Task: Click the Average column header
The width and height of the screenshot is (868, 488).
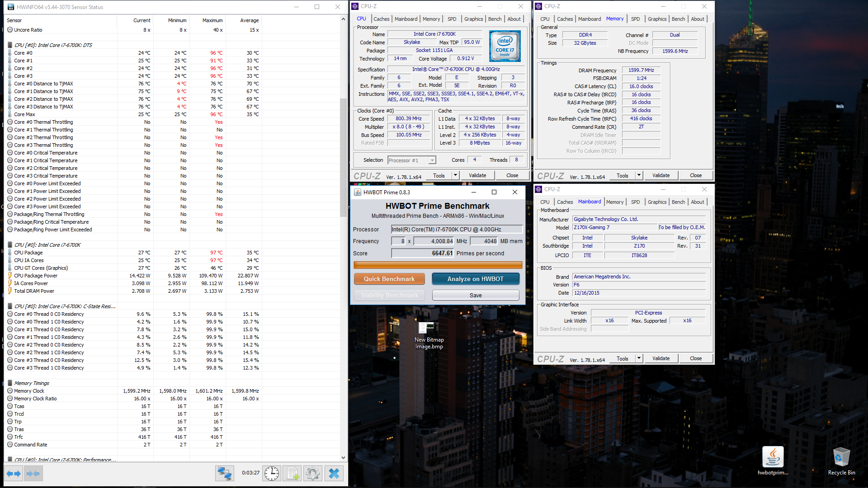Action: [243, 20]
